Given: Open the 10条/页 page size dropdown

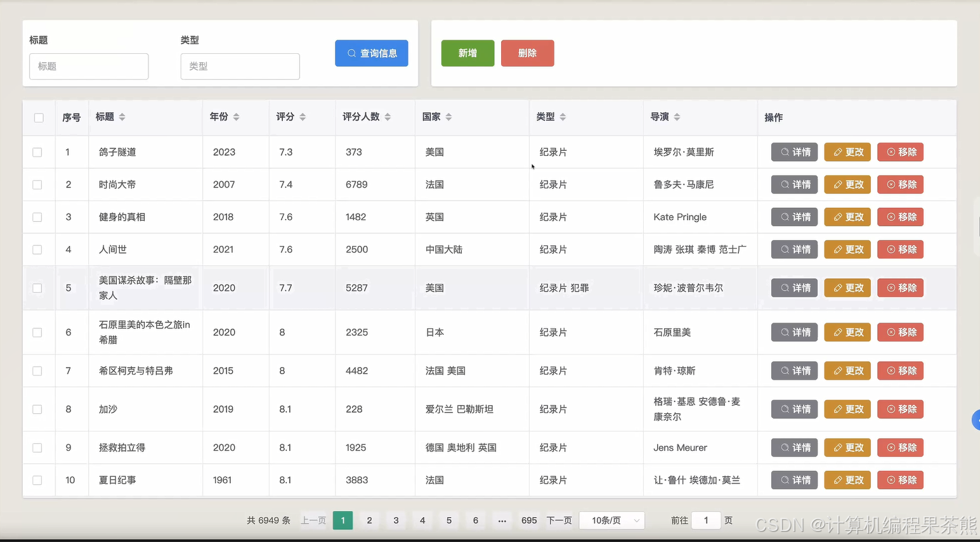Looking at the screenshot, I should [612, 520].
